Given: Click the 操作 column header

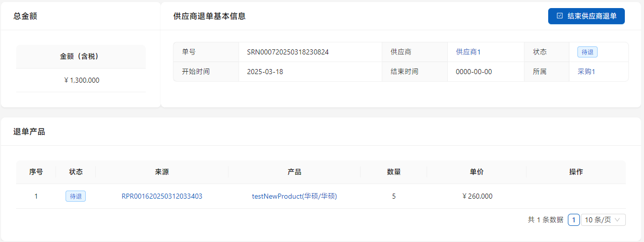Looking at the screenshot, I should [x=576, y=172].
